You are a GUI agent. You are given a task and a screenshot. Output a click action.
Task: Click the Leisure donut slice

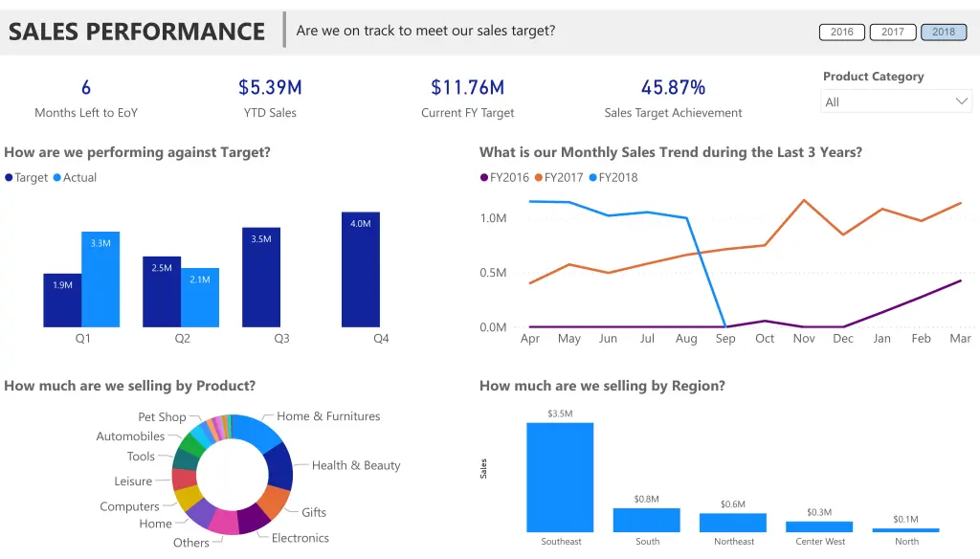[185, 479]
